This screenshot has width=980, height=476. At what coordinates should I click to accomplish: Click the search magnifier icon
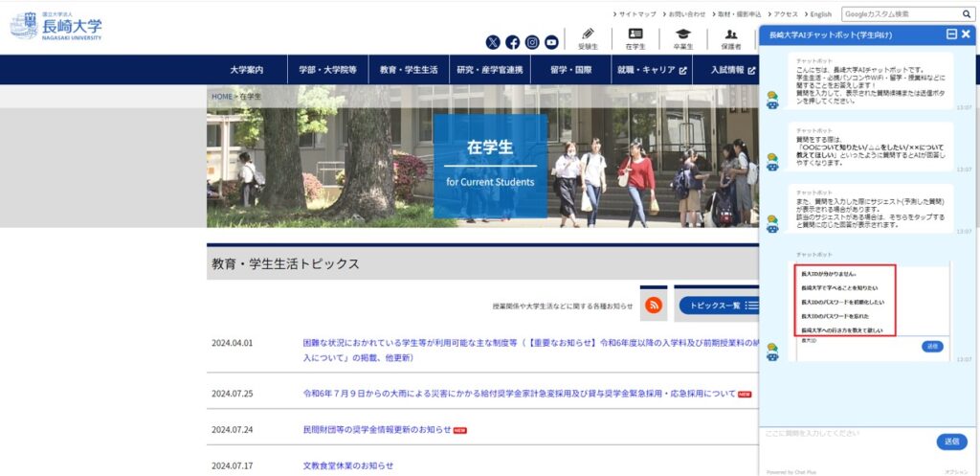[967, 14]
